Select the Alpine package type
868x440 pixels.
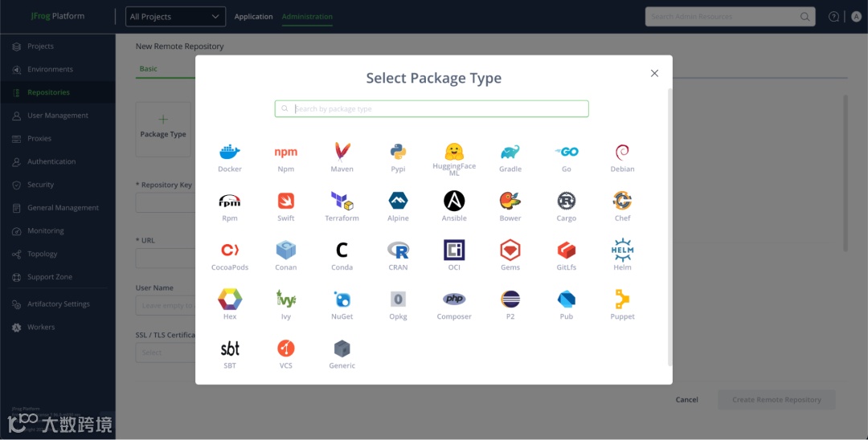[398, 207]
